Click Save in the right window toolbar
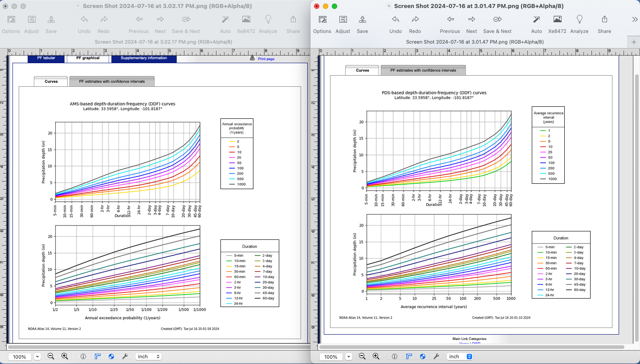Viewport: 640px width, 364px height. coord(363,24)
